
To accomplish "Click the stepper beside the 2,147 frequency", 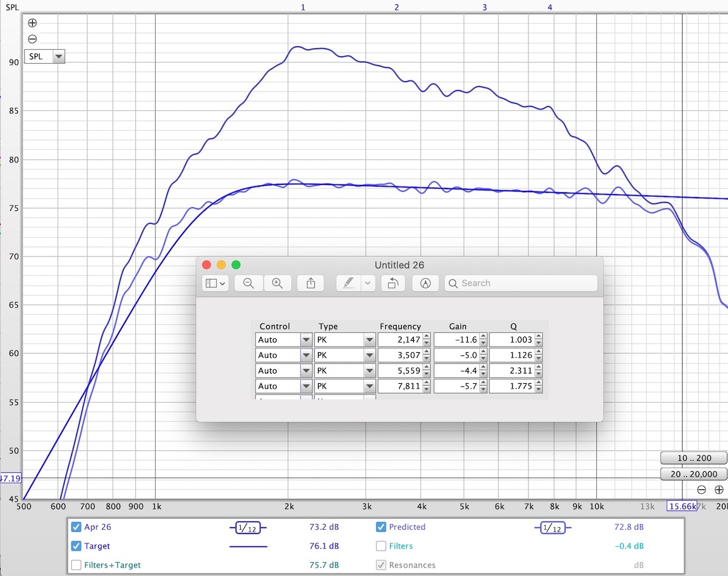I will coord(427,340).
